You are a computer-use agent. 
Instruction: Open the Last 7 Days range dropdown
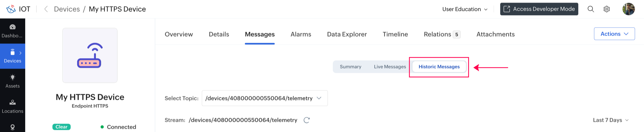610,120
